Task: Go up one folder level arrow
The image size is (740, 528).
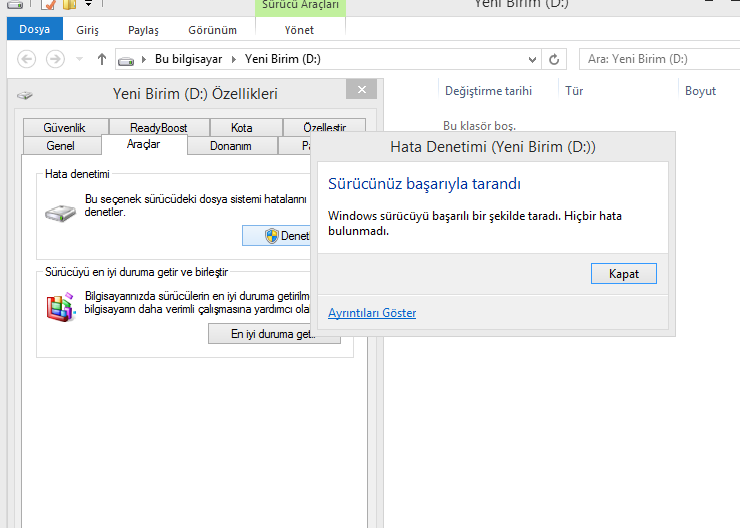Action: point(101,59)
